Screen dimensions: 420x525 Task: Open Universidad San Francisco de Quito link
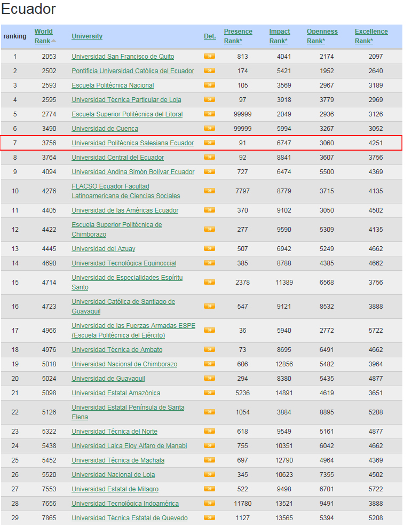(123, 57)
